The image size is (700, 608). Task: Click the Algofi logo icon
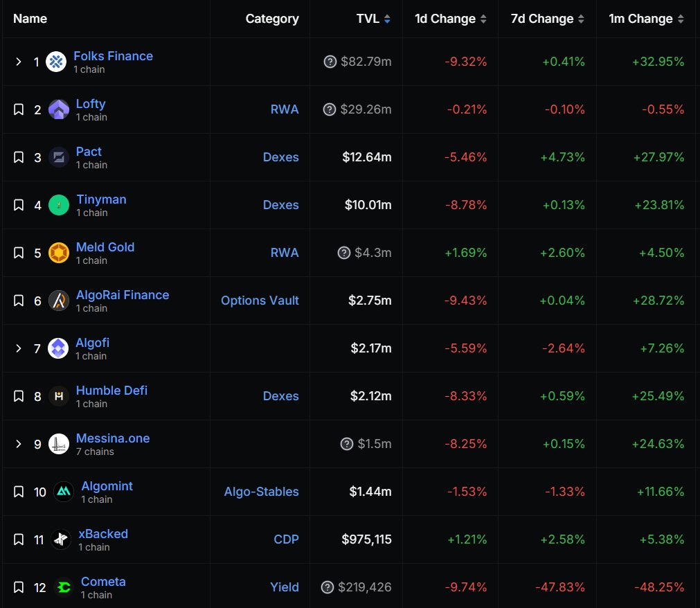58,348
